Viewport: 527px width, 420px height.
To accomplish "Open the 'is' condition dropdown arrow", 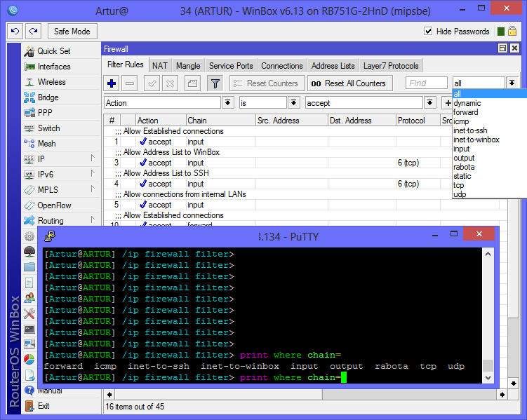I will [x=294, y=103].
